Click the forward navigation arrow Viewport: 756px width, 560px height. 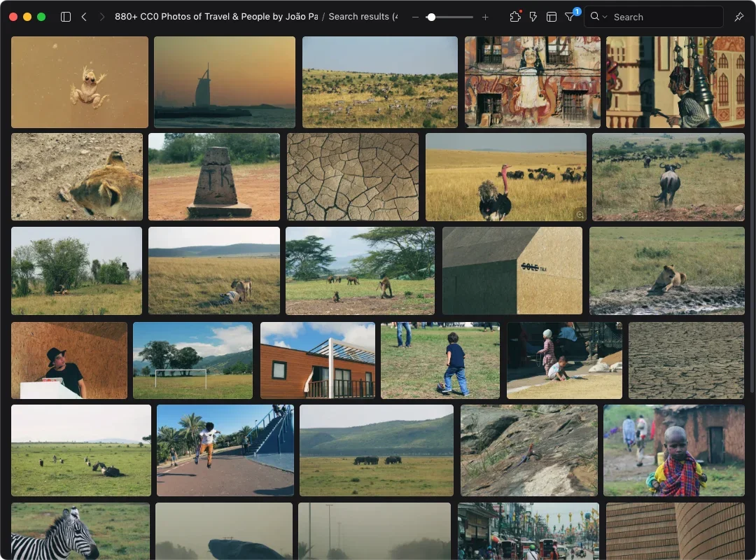101,17
